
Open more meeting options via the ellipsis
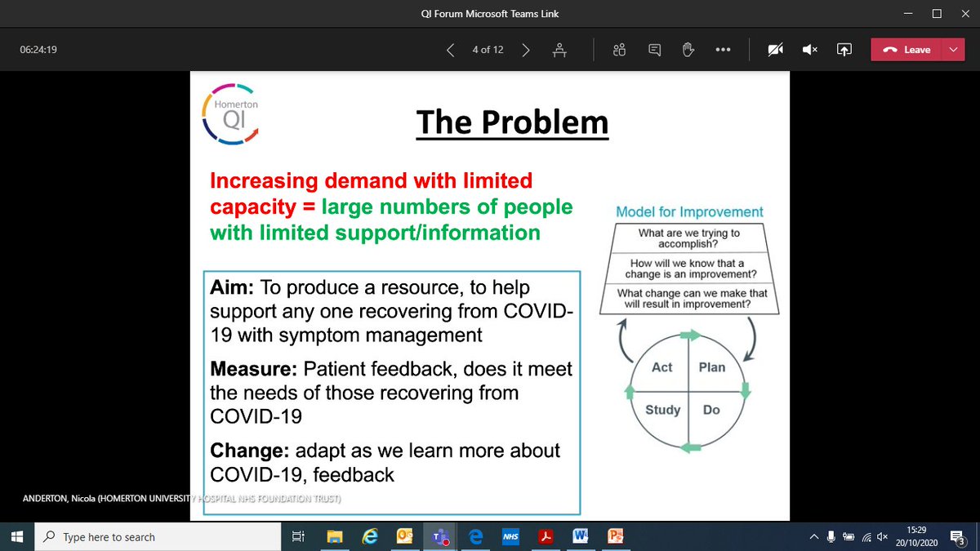click(723, 49)
